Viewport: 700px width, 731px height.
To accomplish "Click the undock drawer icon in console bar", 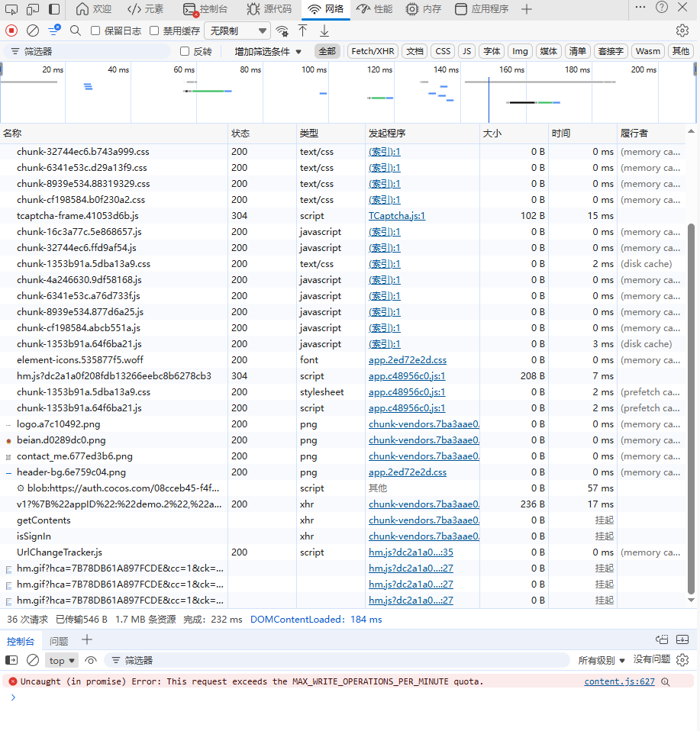I will pyautogui.click(x=662, y=639).
